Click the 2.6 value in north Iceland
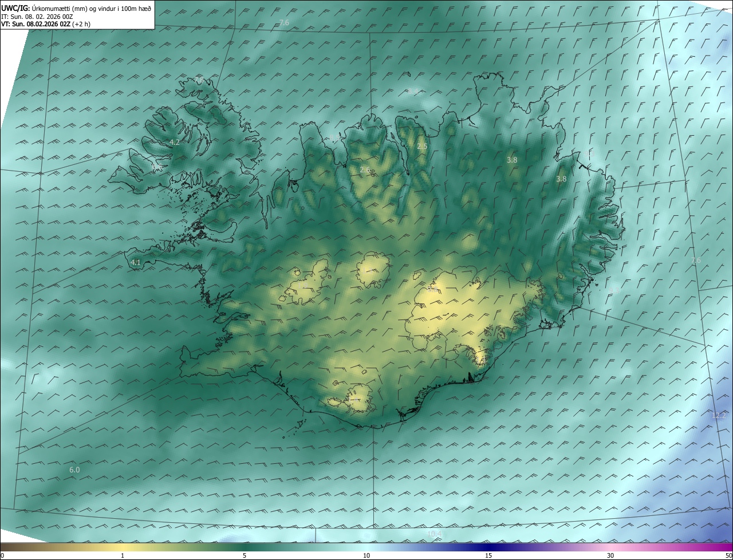This screenshot has width=733, height=560. pyautogui.click(x=365, y=169)
